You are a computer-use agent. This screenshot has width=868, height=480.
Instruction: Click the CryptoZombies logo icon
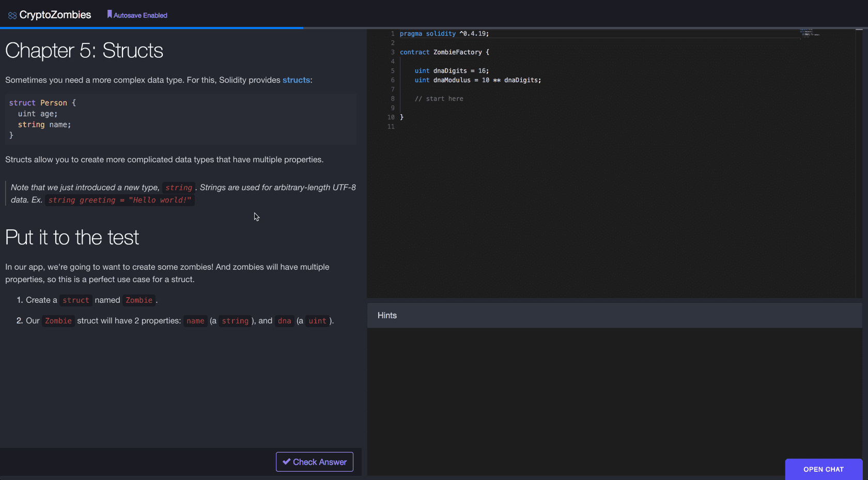coord(12,16)
